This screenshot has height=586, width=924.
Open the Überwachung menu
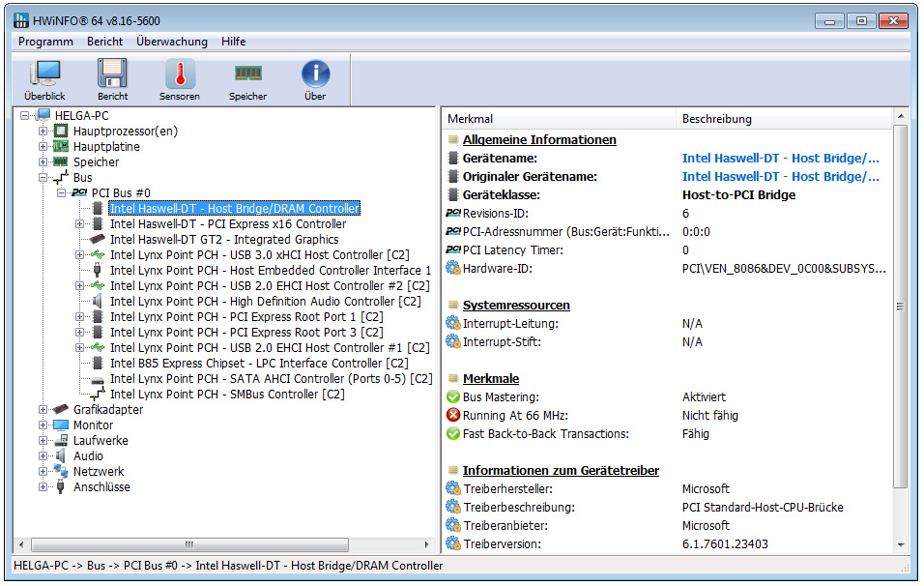tap(172, 42)
